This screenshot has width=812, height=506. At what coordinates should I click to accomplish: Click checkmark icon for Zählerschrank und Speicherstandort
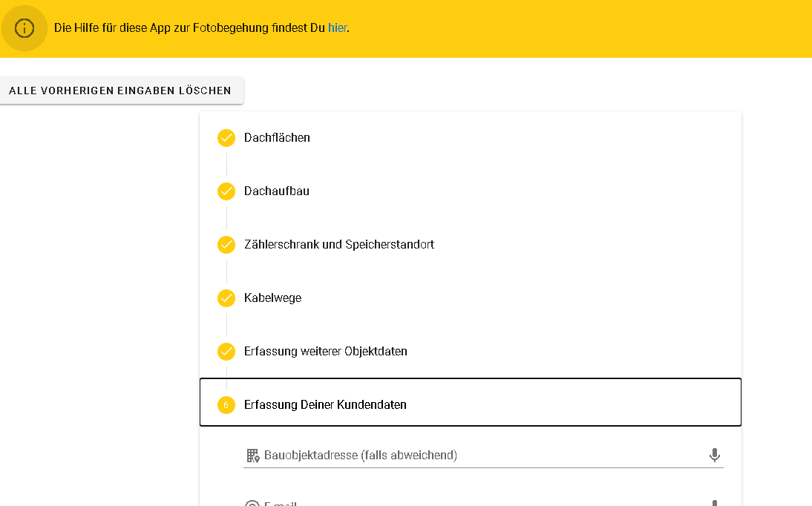tap(226, 245)
